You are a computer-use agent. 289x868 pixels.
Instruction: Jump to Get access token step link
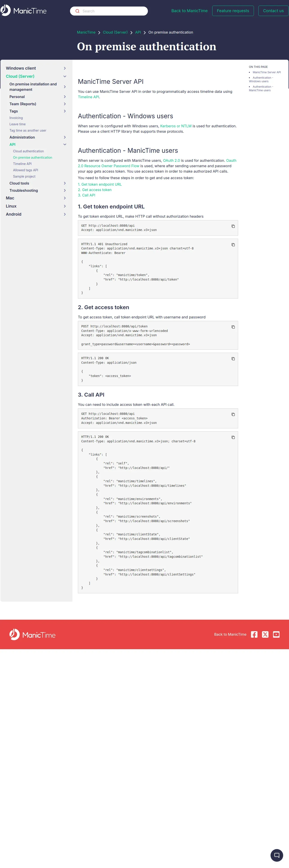coord(95,190)
